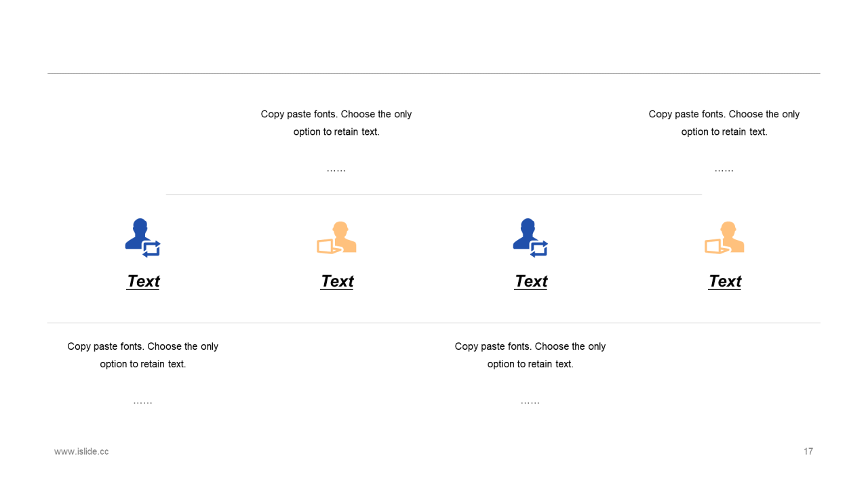Click the rightmost underlined Text heading

pos(725,281)
